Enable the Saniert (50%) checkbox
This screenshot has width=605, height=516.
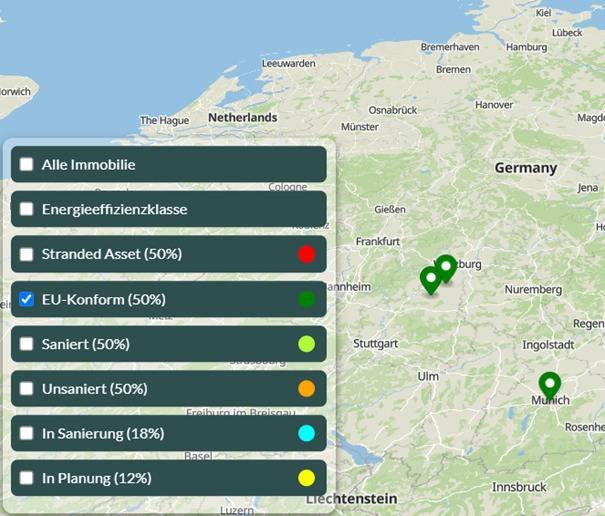click(x=27, y=344)
